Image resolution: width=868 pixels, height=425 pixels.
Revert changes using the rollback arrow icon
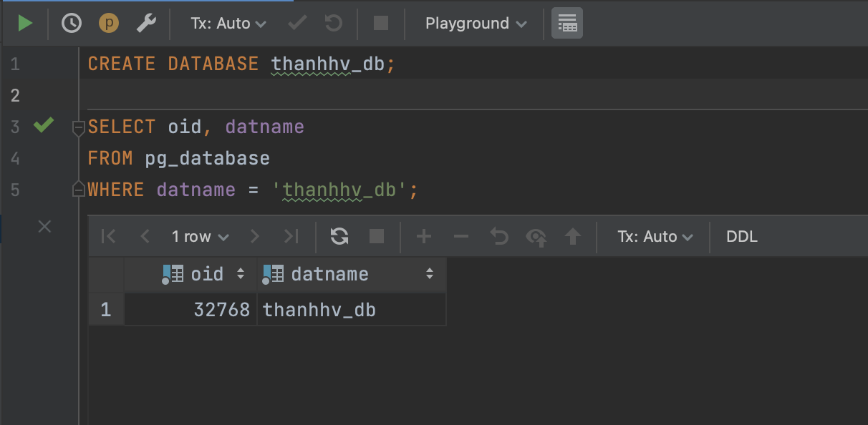[x=498, y=236]
